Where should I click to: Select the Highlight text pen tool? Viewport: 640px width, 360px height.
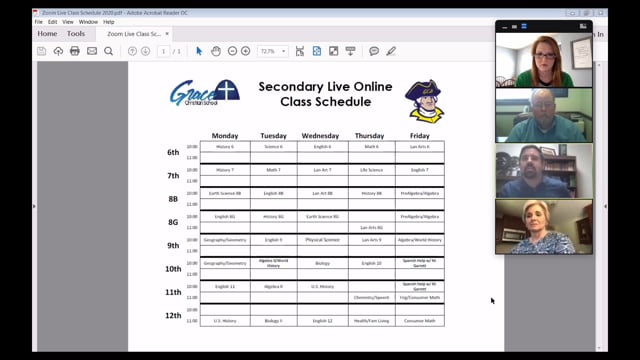coord(391,51)
